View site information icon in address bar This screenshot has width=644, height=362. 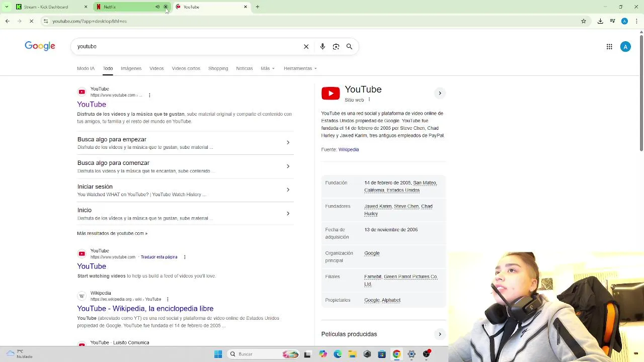[46, 21]
